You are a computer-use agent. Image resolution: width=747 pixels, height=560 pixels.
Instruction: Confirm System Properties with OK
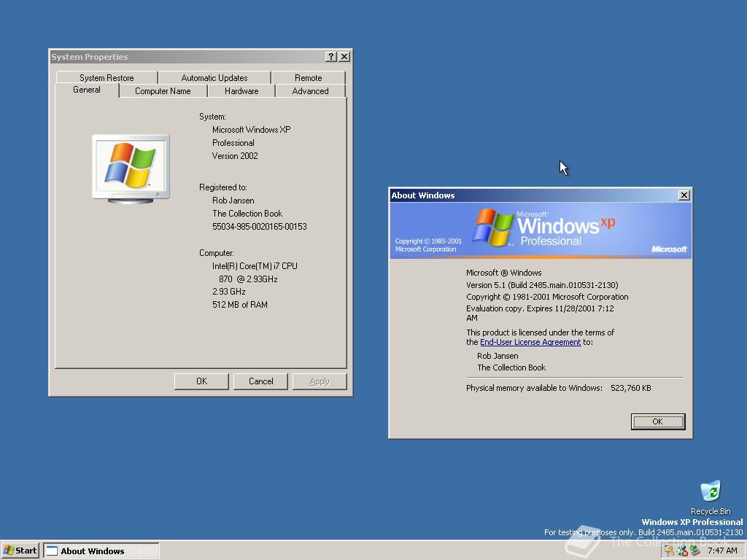tap(201, 381)
